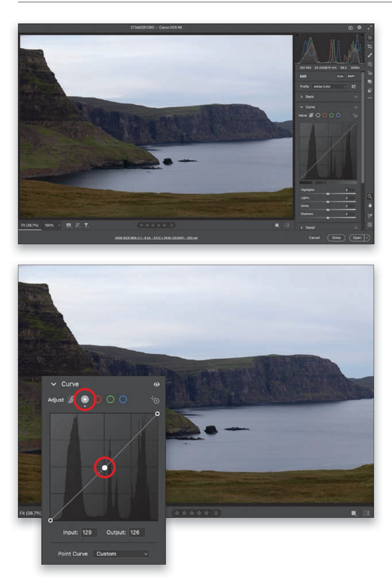Open the Point Curve Custom dropdown
This screenshot has height=584, width=392.
click(x=122, y=554)
